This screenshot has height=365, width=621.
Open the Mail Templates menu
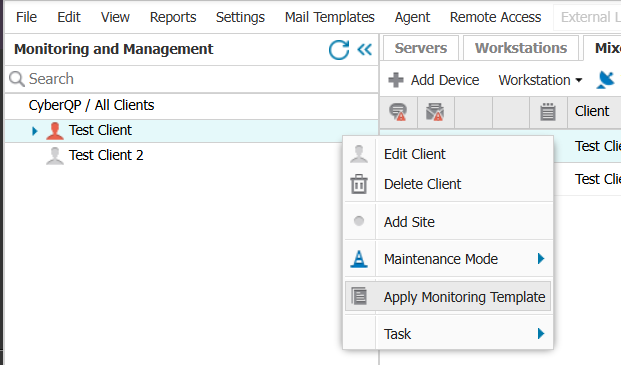tap(330, 17)
